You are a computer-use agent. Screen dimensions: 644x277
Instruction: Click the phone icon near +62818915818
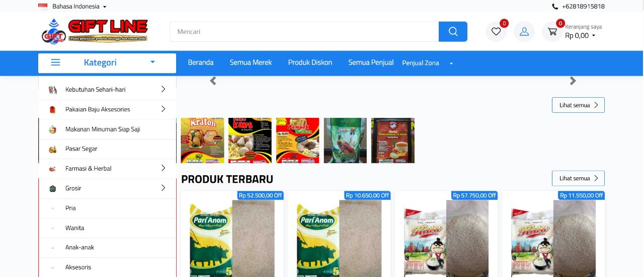pos(555,7)
